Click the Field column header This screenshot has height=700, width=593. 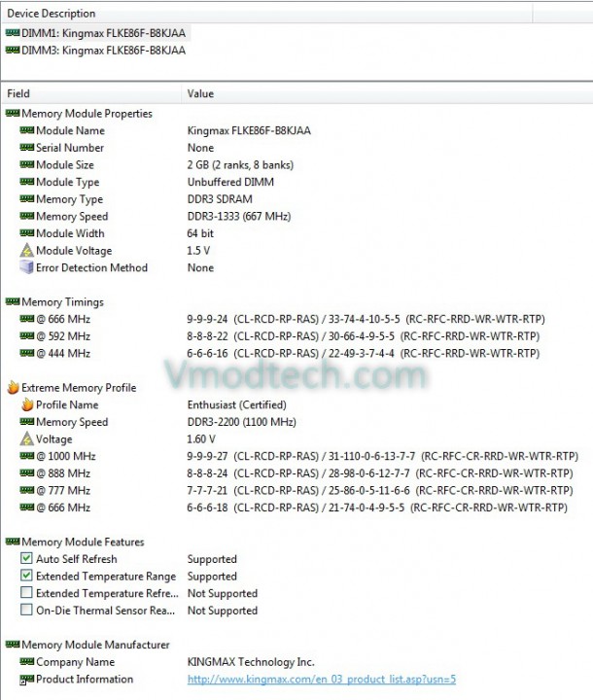tap(92, 93)
